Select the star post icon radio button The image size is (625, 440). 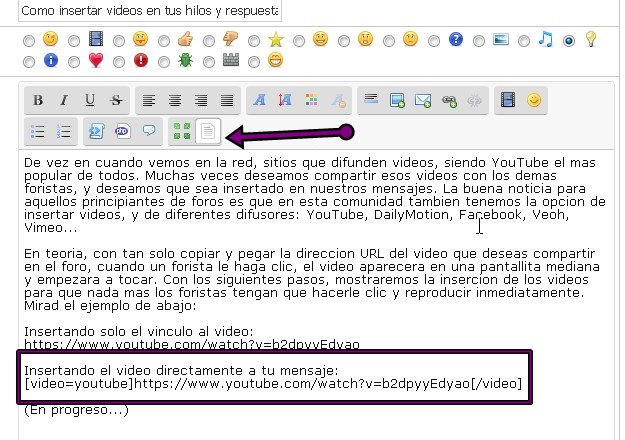(x=255, y=40)
